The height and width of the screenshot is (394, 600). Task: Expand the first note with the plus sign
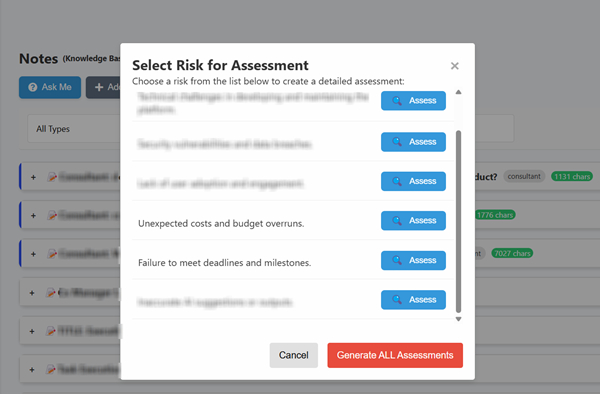tap(33, 177)
